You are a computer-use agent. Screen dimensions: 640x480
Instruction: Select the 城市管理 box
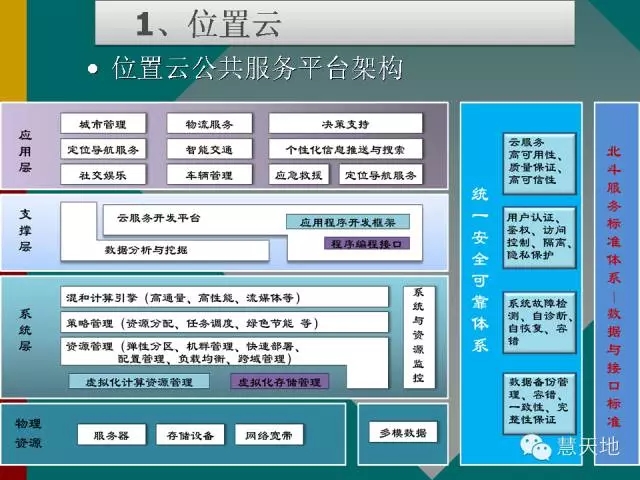(x=102, y=125)
